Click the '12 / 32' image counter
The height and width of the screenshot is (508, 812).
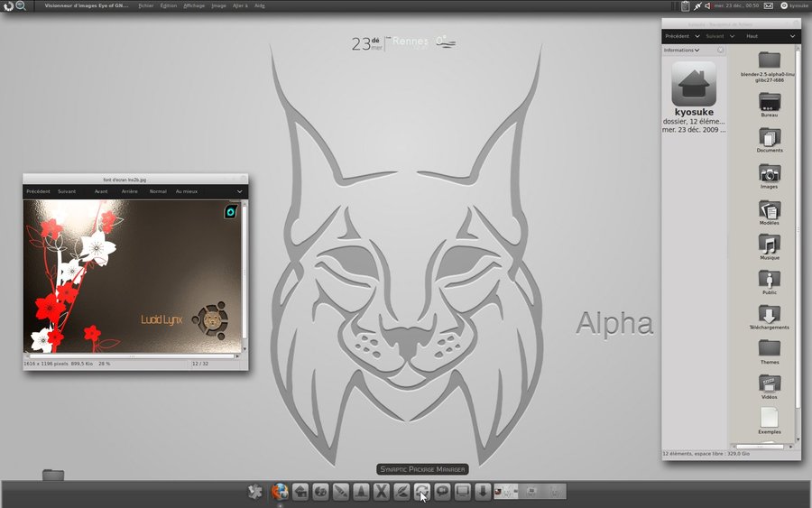pos(200,364)
